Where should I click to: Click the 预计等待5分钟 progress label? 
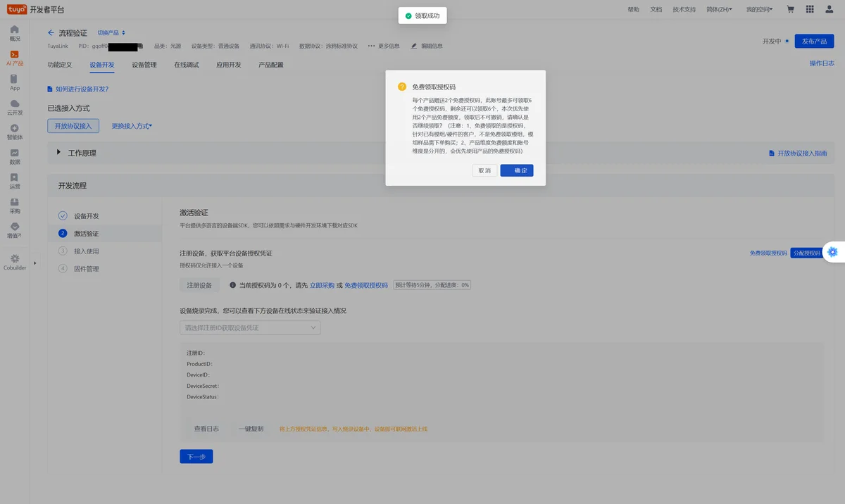pyautogui.click(x=432, y=285)
